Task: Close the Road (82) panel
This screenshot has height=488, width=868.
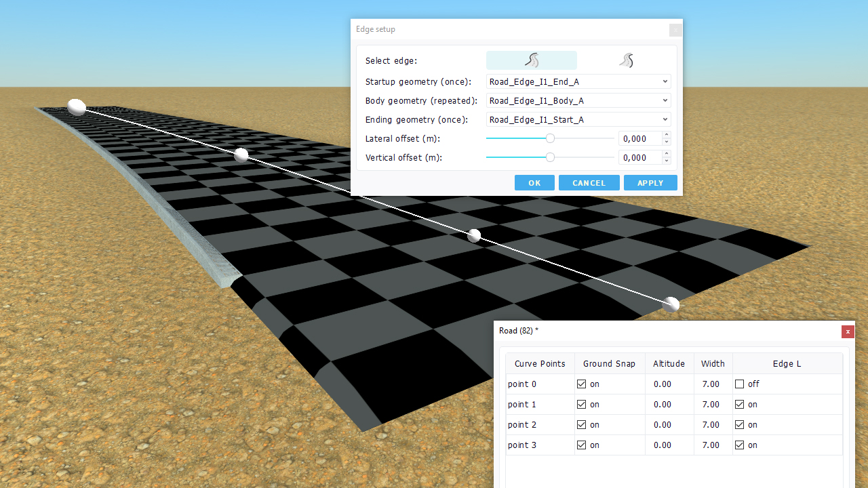Action: click(847, 331)
